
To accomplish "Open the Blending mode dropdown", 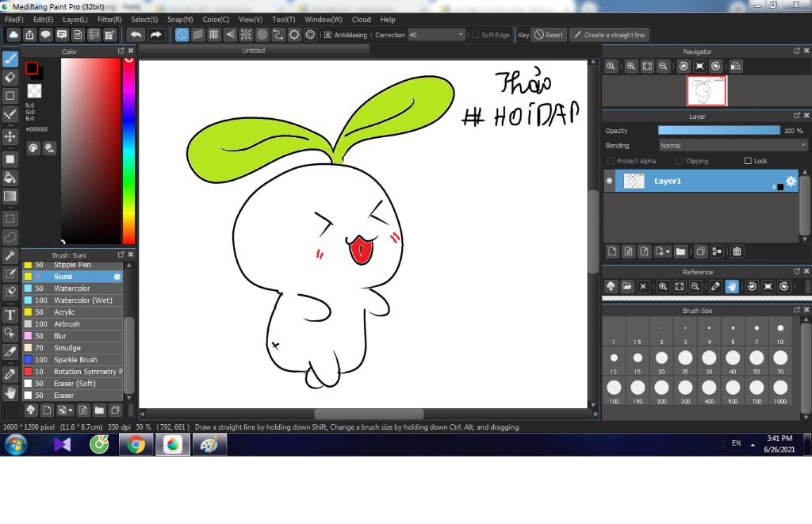I will [x=733, y=146].
